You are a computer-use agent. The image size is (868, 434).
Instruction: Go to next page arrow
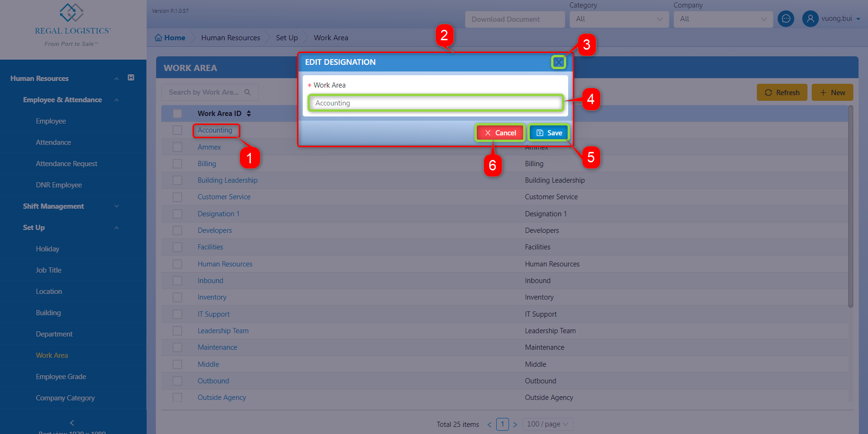click(515, 425)
